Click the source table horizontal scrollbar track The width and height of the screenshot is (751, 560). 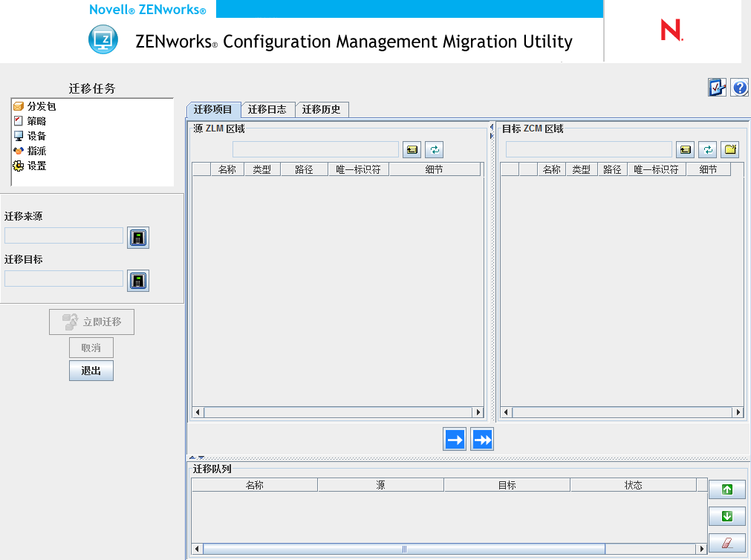pos(338,412)
